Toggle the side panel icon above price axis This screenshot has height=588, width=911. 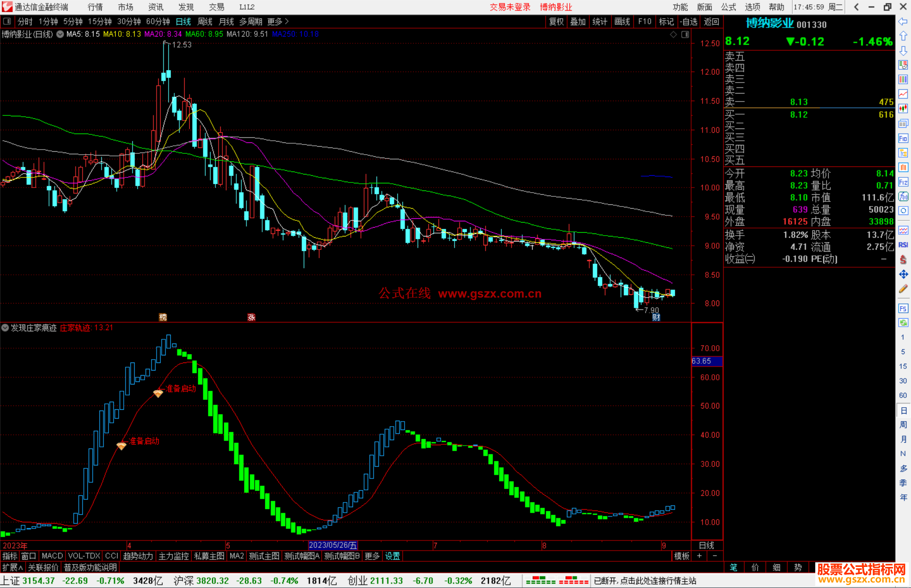[x=685, y=35]
